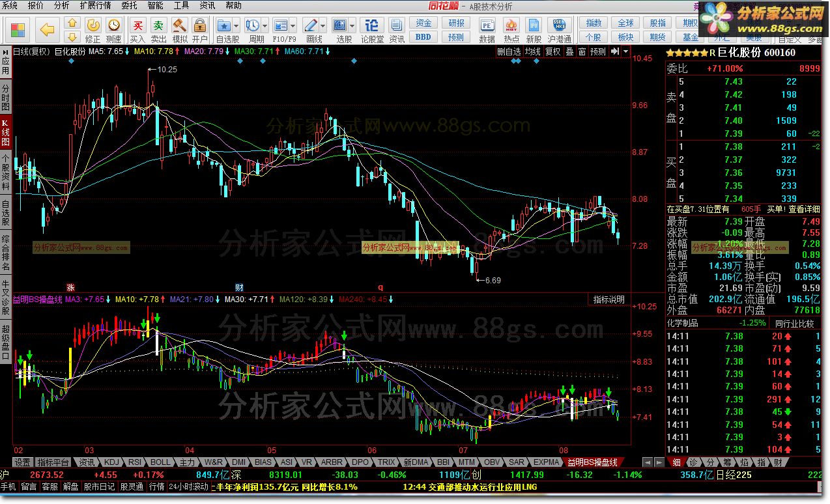
Task: Open the 设置 settings tab below chart
Action: point(23,462)
